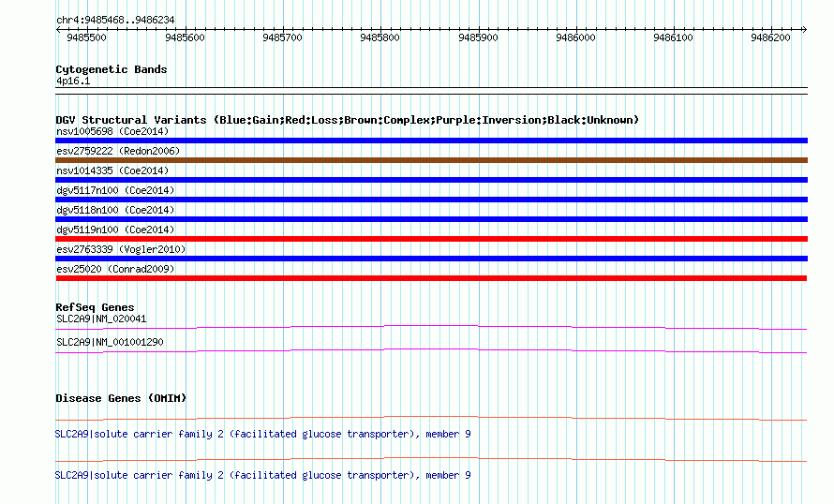This screenshot has height=504, width=834.
Task: Select the red loss bar under esv25020
Action: [x=431, y=278]
